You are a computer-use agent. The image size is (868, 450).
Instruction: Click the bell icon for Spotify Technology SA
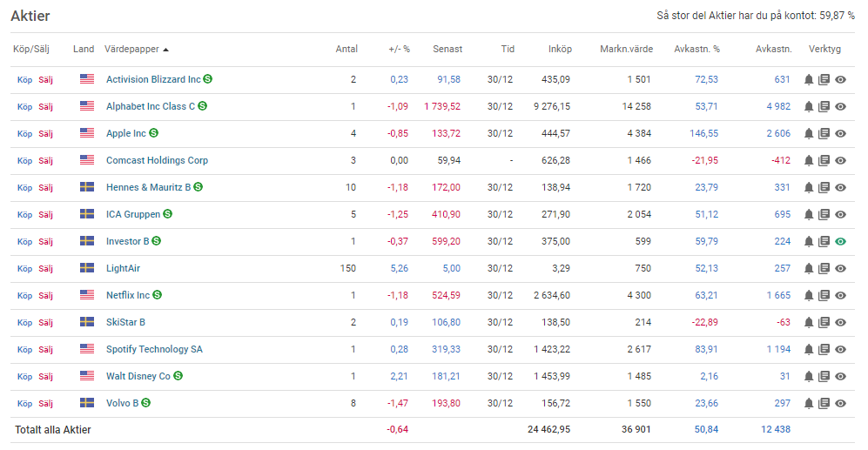[x=809, y=349]
